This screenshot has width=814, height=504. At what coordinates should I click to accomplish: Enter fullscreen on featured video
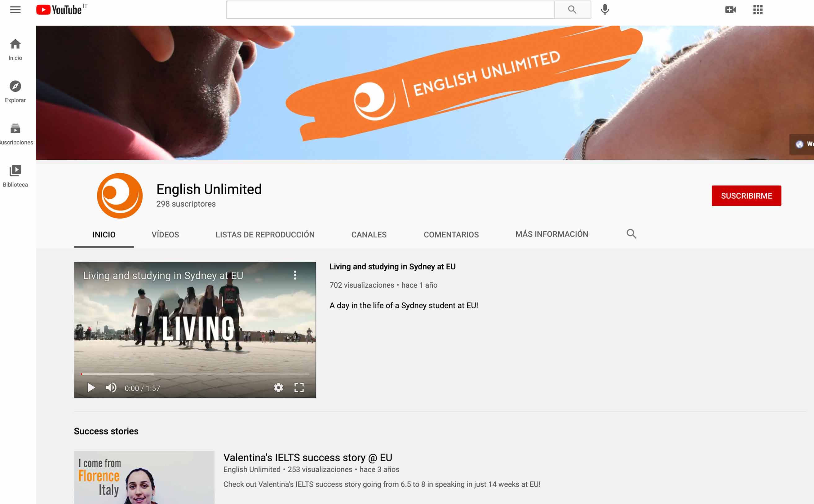pos(299,388)
